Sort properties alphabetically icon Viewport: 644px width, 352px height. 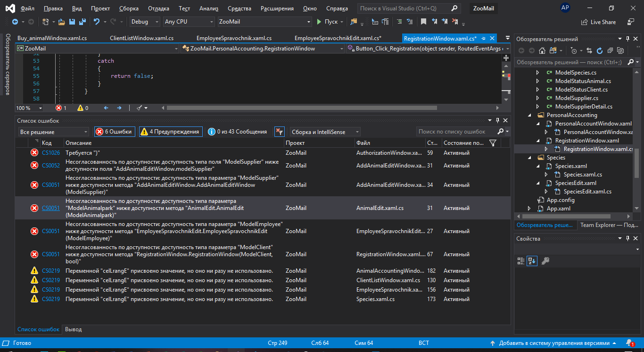(x=532, y=260)
